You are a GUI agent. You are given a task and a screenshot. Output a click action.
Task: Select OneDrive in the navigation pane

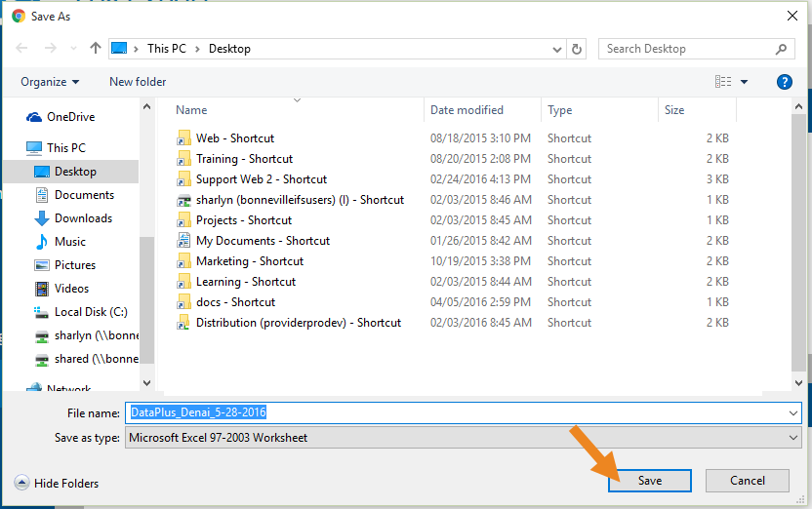coord(70,117)
